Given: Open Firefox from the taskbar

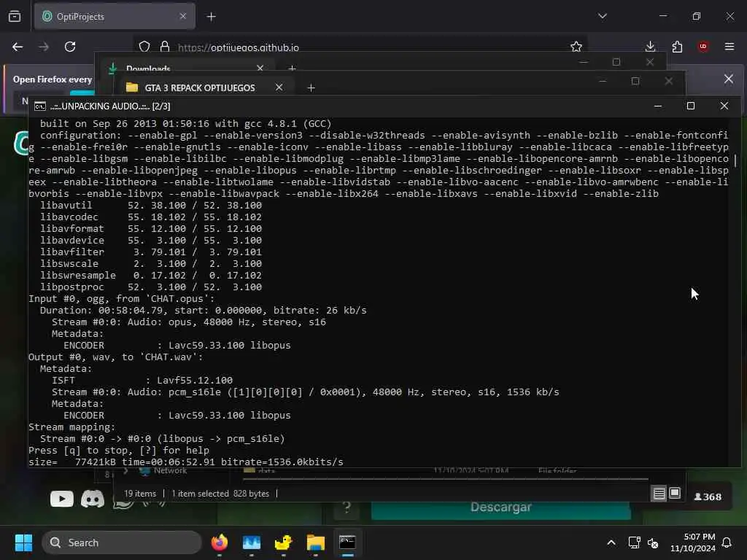Looking at the screenshot, I should [220, 542].
